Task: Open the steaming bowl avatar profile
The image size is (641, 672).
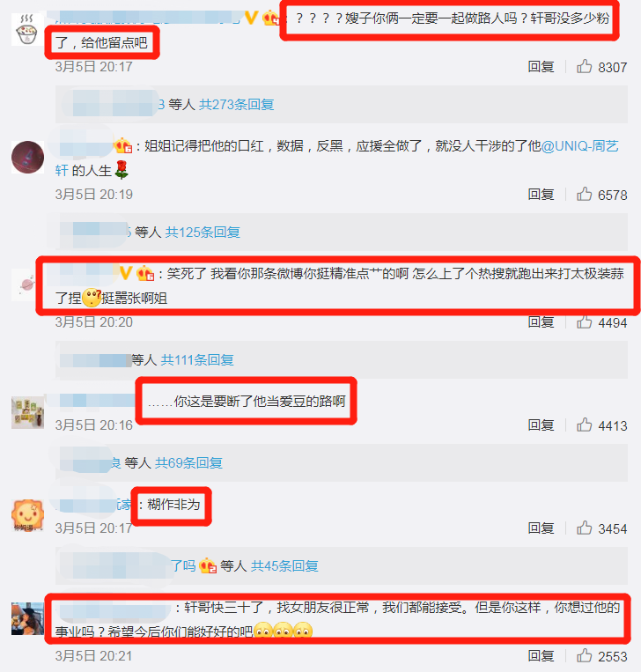Action: coord(27,29)
